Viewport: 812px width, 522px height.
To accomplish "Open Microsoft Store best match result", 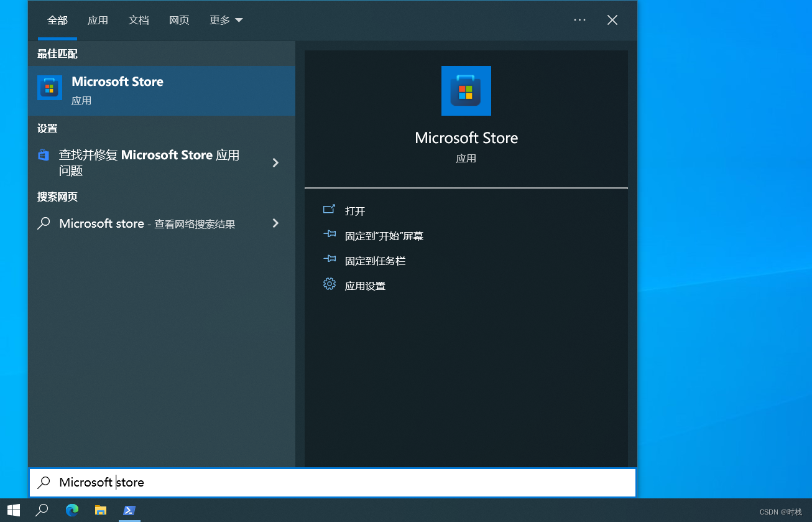I will click(162, 91).
